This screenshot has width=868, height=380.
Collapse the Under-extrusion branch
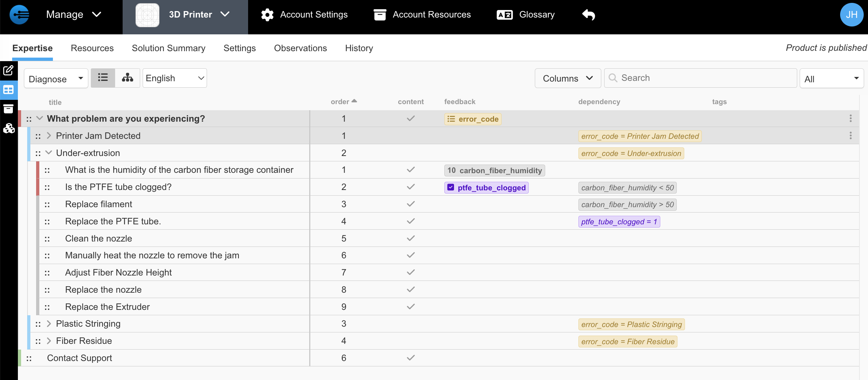pos(49,153)
